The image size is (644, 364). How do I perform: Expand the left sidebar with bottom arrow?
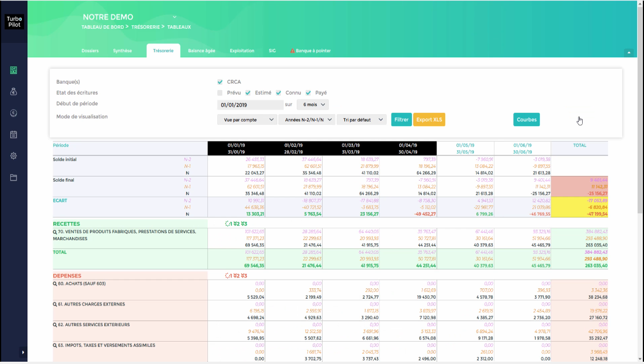(x=23, y=352)
